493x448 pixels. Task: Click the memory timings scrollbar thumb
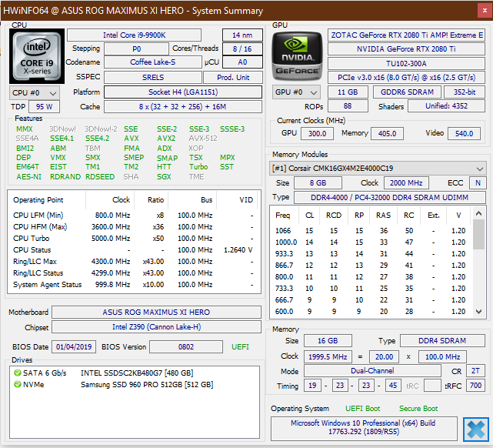[478, 234]
